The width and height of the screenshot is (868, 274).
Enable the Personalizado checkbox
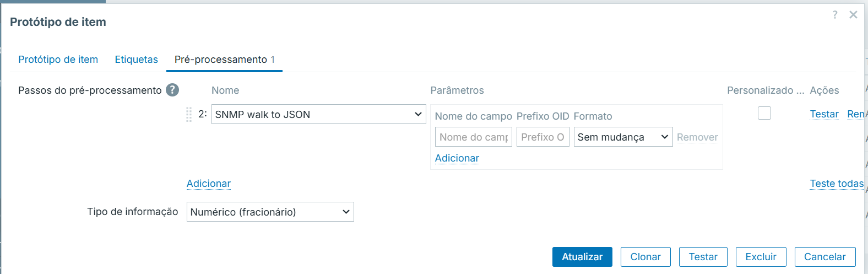tap(764, 113)
